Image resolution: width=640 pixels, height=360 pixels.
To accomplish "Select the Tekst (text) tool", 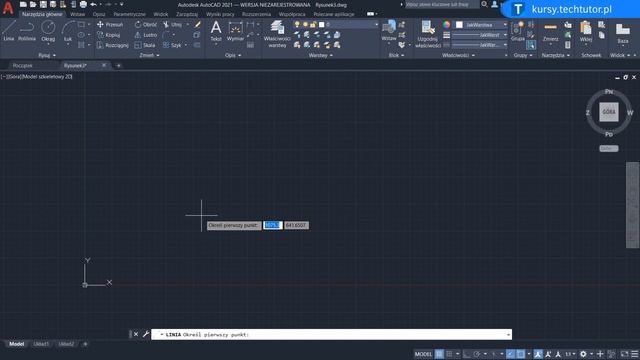I will point(216,31).
